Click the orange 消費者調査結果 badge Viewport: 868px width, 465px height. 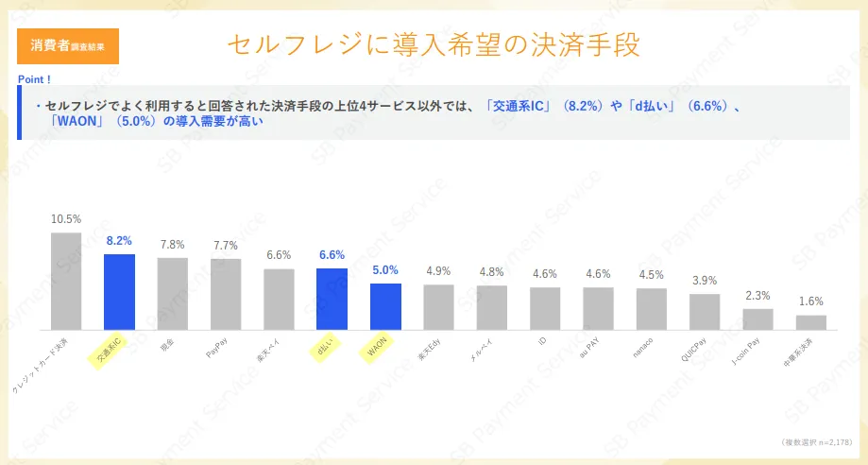68,46
